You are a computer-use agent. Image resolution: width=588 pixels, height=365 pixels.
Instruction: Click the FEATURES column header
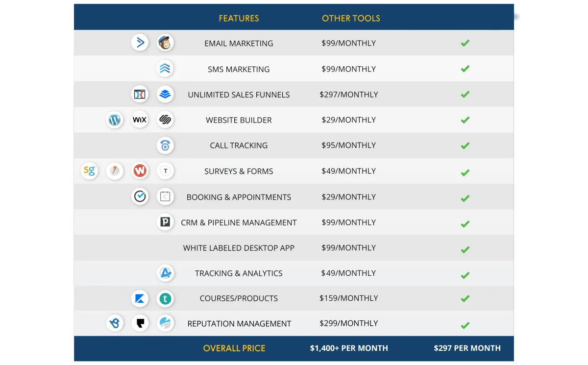pyautogui.click(x=239, y=19)
